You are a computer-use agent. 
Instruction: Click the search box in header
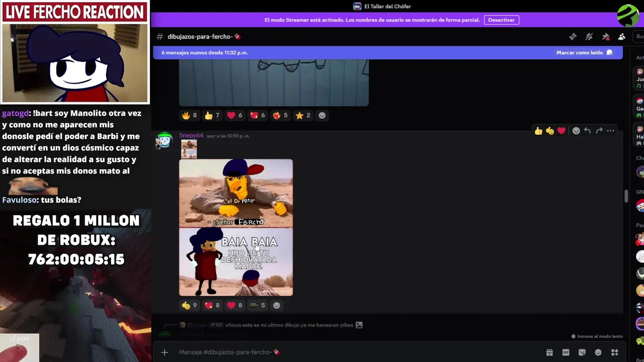click(639, 36)
